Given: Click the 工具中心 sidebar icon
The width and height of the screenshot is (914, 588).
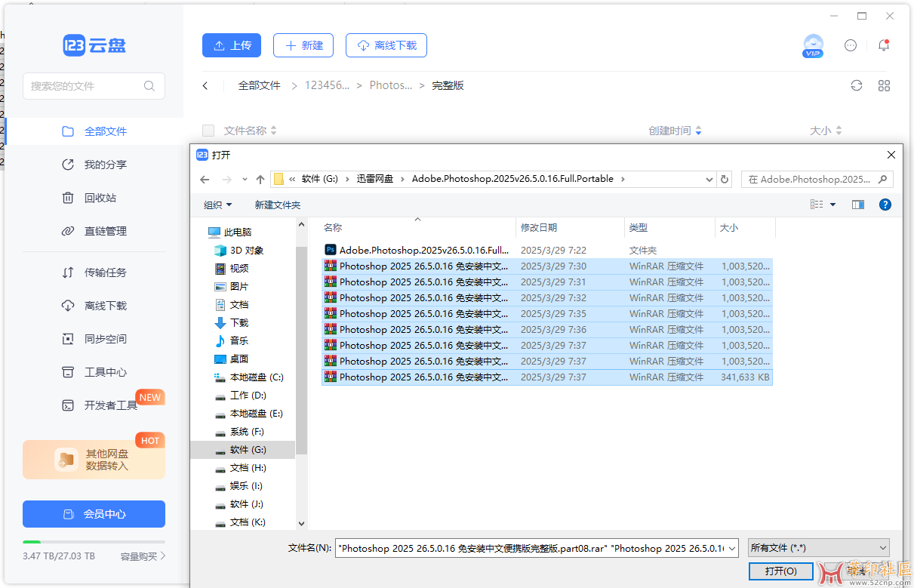Looking at the screenshot, I should pyautogui.click(x=68, y=372).
